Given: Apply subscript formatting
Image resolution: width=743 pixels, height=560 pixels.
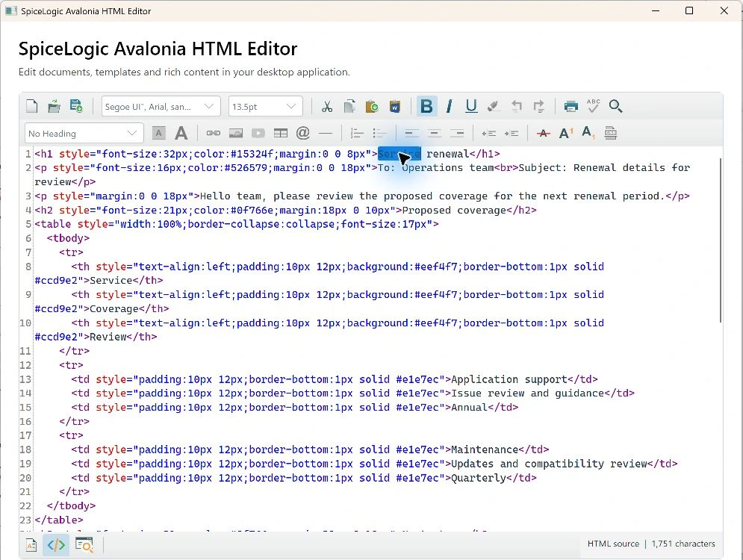Looking at the screenshot, I should click(x=588, y=134).
